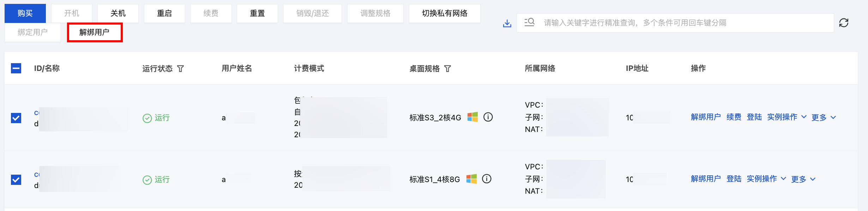This screenshot has height=211, width=868.
Task: Click the blue 购买 button
Action: [x=25, y=13]
